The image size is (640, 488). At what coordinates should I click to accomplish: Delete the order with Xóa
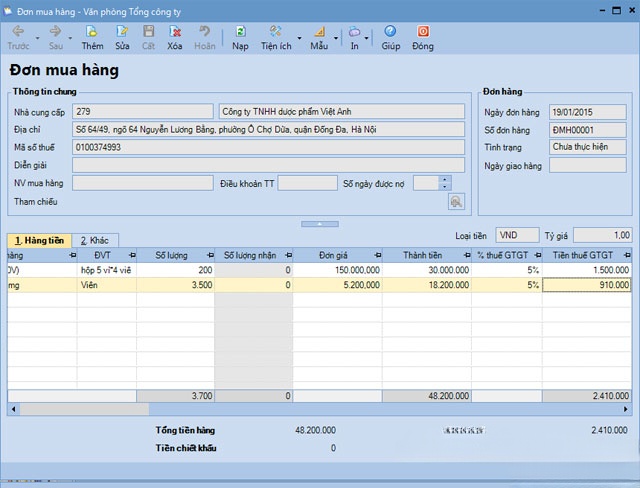(x=175, y=37)
